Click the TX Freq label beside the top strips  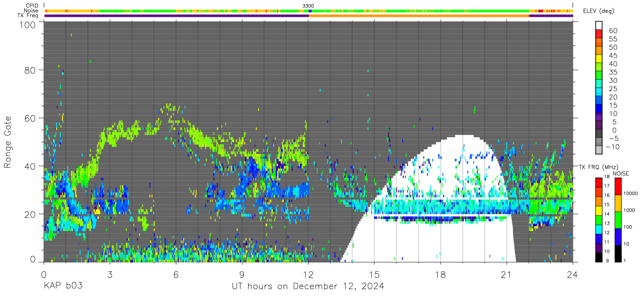[28, 16]
